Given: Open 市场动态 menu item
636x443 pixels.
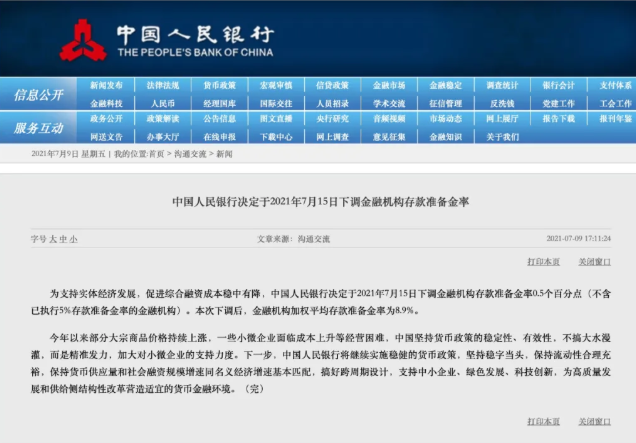Looking at the screenshot, I should click(446, 119).
